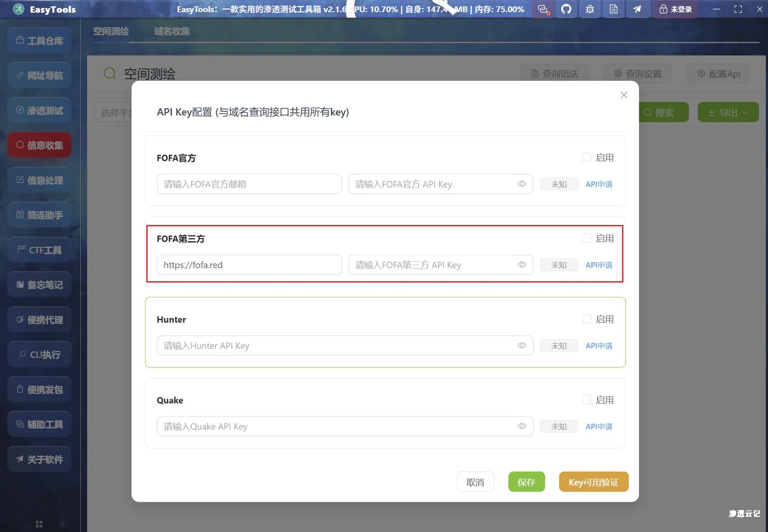Select 备忘笔记 in the sidebar

tap(39, 285)
